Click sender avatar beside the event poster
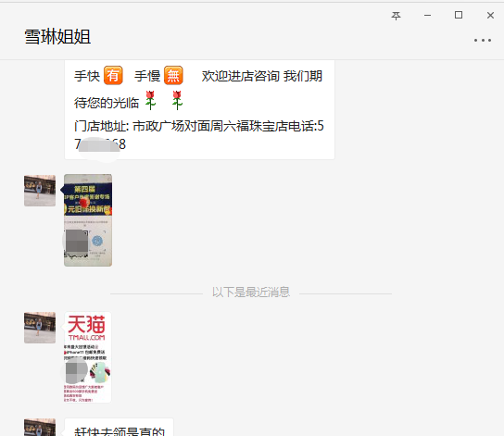Viewport: 504px width, 436px height. [x=40, y=191]
